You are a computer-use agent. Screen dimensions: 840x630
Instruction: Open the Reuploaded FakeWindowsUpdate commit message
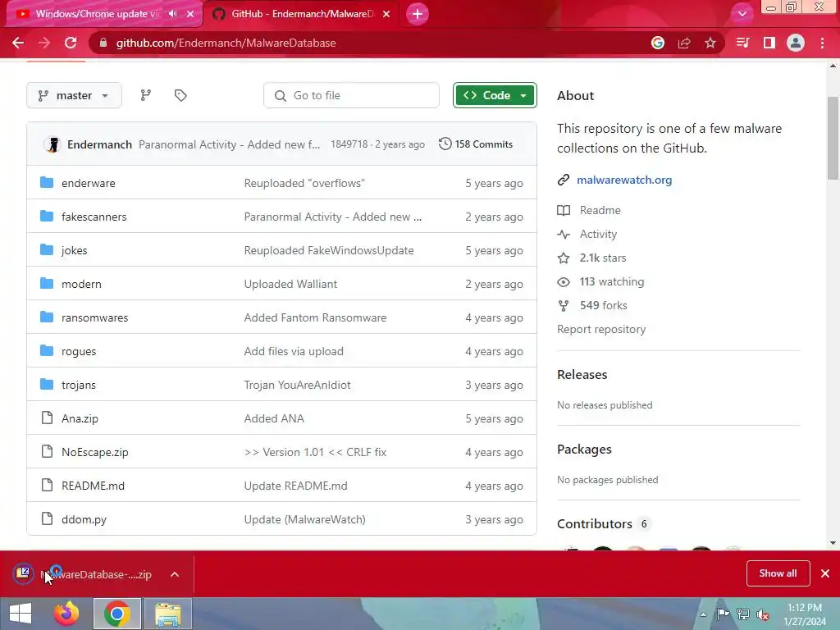[329, 251]
